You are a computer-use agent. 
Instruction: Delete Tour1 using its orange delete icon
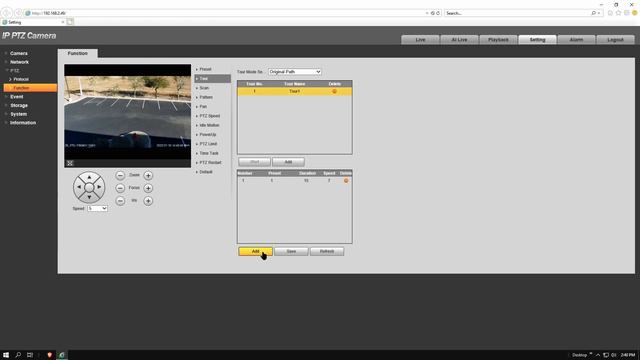(334, 91)
